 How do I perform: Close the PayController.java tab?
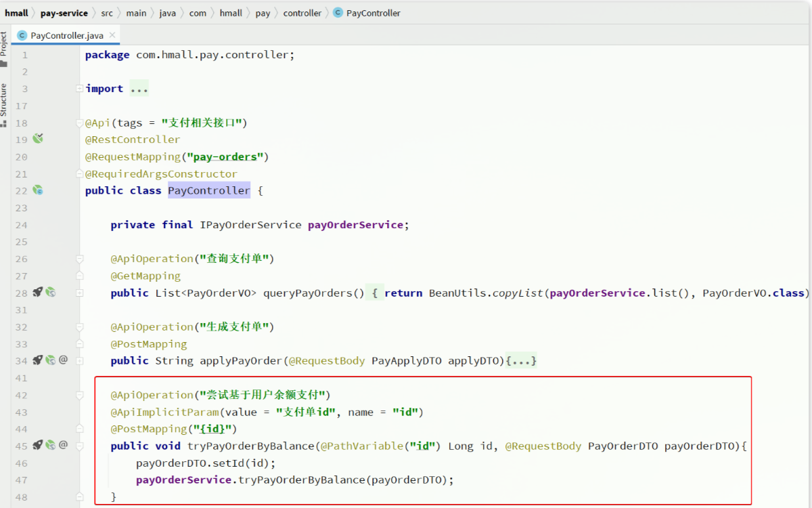tap(112, 35)
